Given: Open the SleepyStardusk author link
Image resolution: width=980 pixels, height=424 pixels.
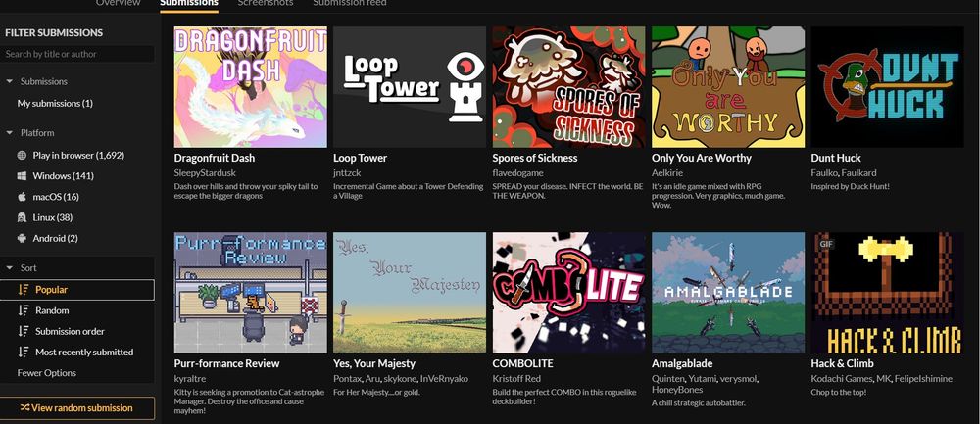Looking at the screenshot, I should tap(205, 172).
